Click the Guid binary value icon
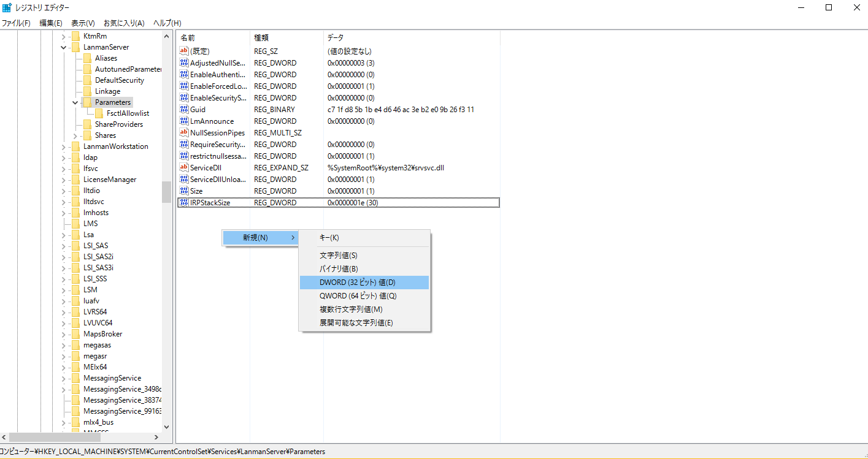The width and height of the screenshot is (868, 459). [183, 109]
